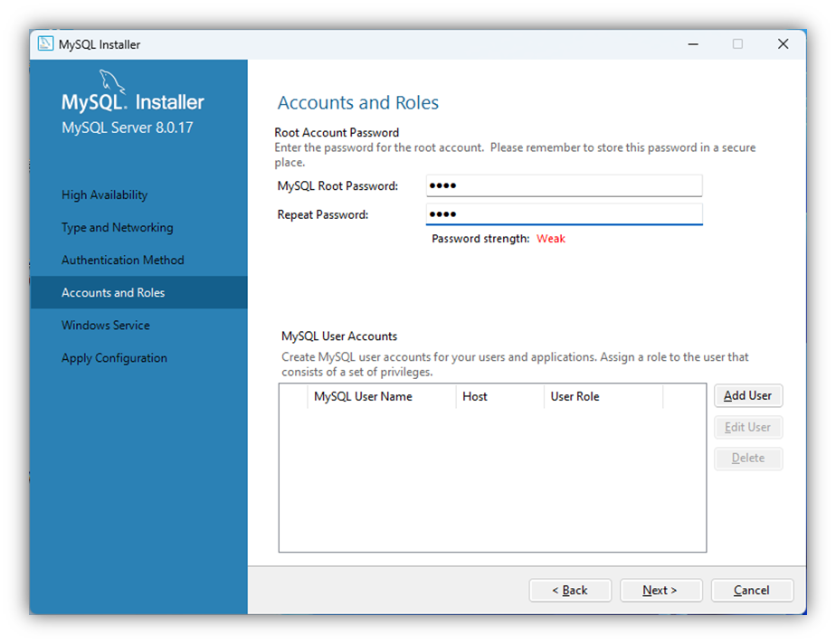Click the Edit User button
Viewport: 836px width, 644px height.
[x=748, y=427]
